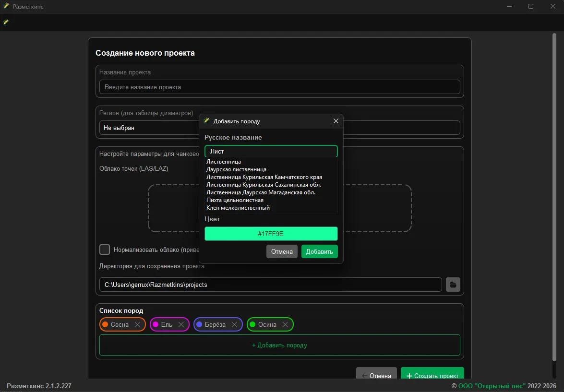Toggle the Нормализовать облако checkbox
This screenshot has width=564, height=392.
point(105,249)
